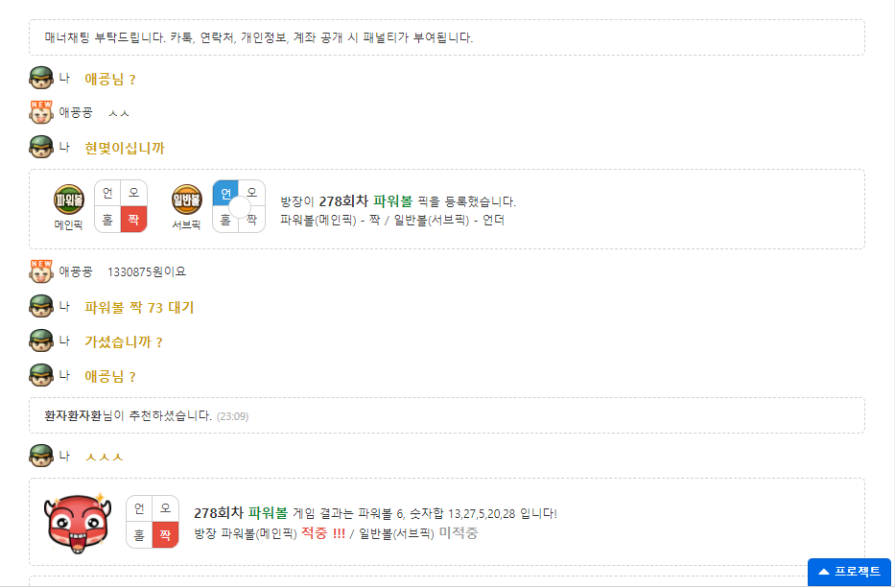This screenshot has height=588, width=895.
Task: Select the 오 cell in 서브픽 grid
Action: tap(251, 194)
